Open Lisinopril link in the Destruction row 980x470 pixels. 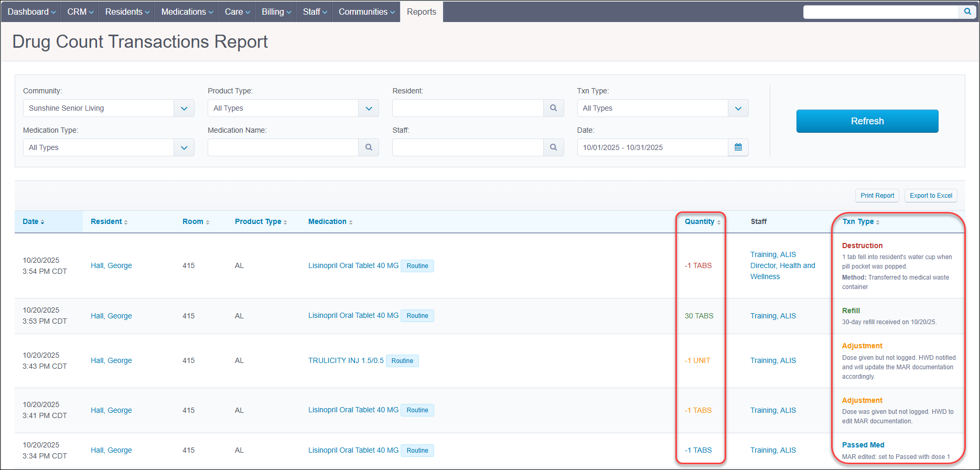353,265
